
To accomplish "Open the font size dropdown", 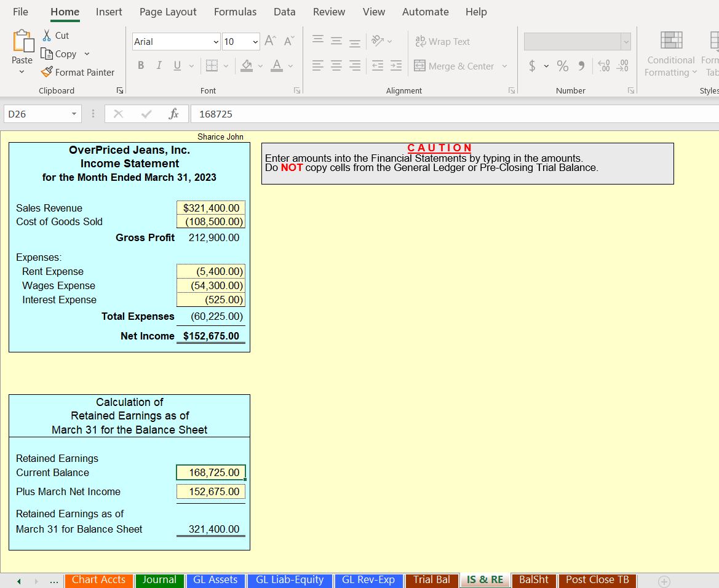I will (255, 42).
